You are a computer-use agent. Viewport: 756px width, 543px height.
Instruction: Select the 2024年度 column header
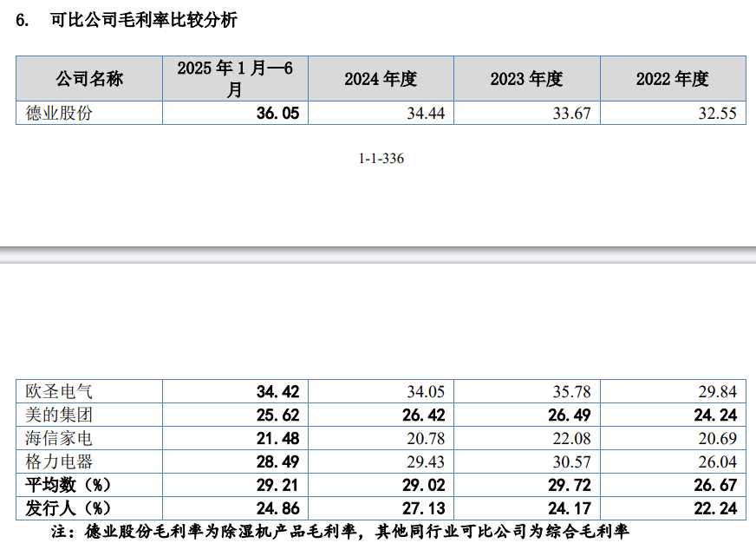pos(381,79)
